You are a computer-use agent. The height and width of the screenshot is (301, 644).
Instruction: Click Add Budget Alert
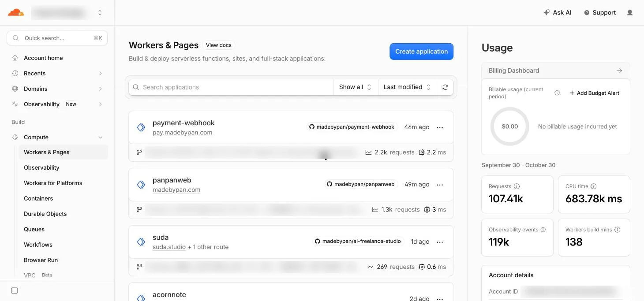(594, 93)
